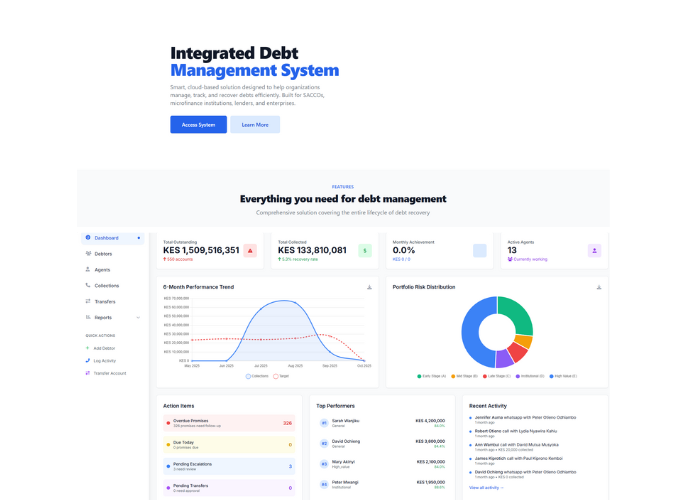Click the Collections phone icon
This screenshot has width=700, height=500.
pyautogui.click(x=87, y=285)
